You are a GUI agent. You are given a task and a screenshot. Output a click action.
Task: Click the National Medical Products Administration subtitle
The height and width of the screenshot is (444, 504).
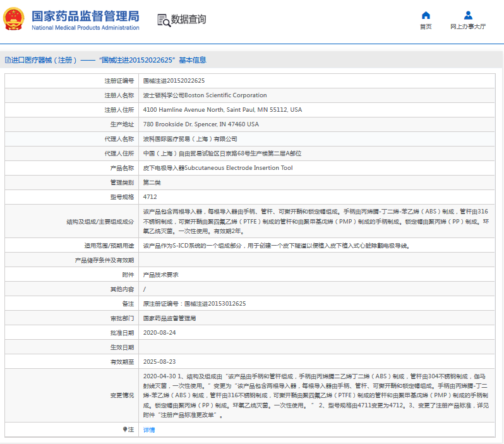click(85, 28)
